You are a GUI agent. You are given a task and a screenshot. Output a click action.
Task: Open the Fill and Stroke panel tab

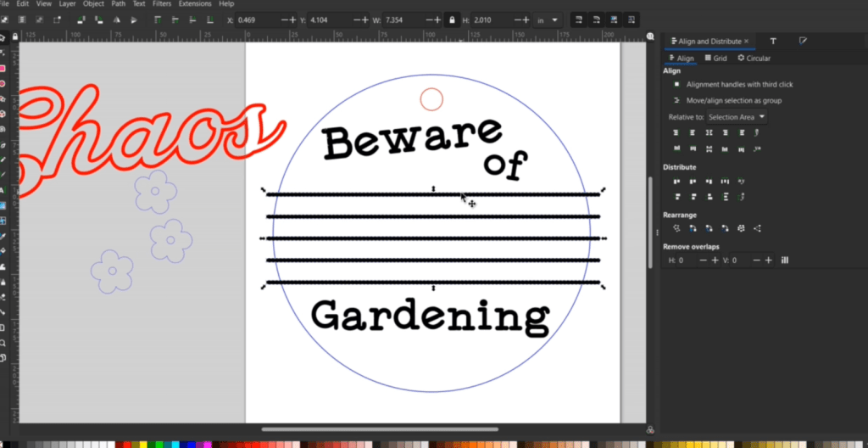pos(803,41)
